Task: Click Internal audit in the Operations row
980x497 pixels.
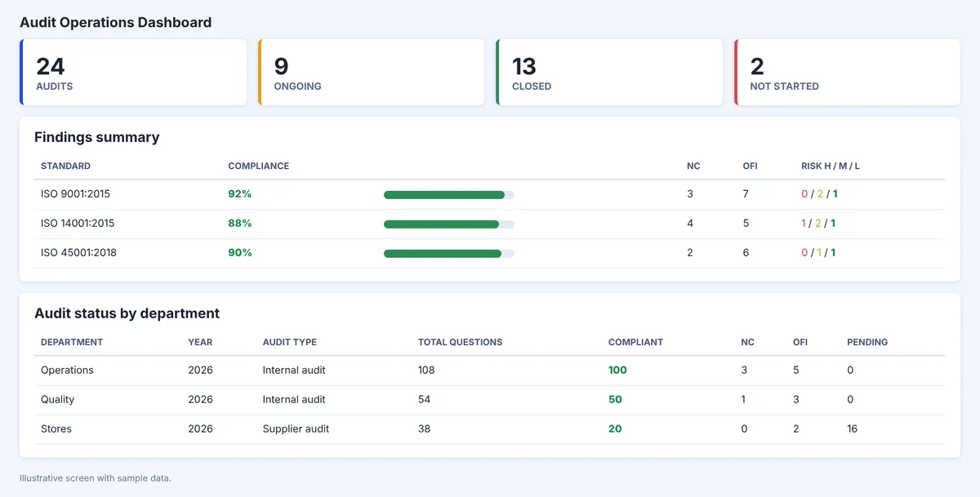Action: click(294, 371)
